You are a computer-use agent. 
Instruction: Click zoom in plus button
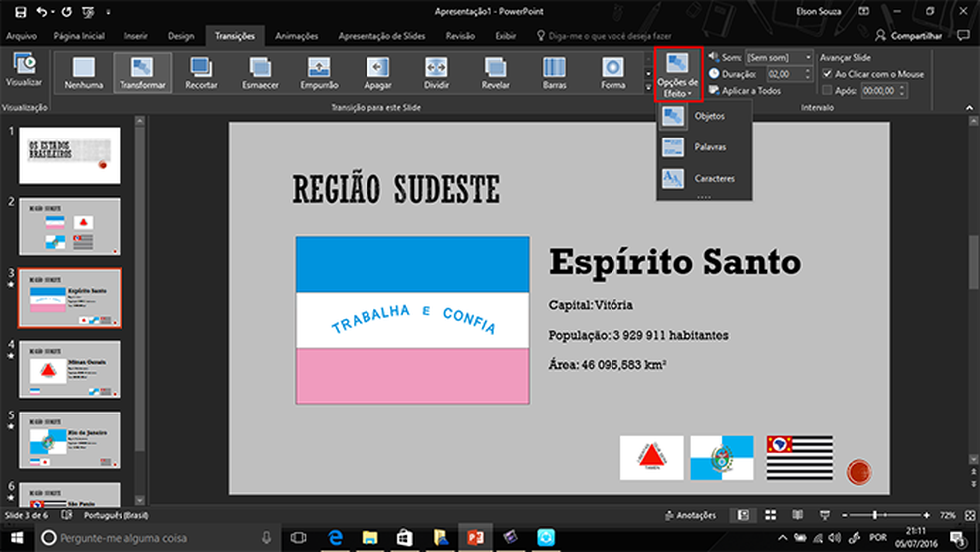(x=927, y=515)
